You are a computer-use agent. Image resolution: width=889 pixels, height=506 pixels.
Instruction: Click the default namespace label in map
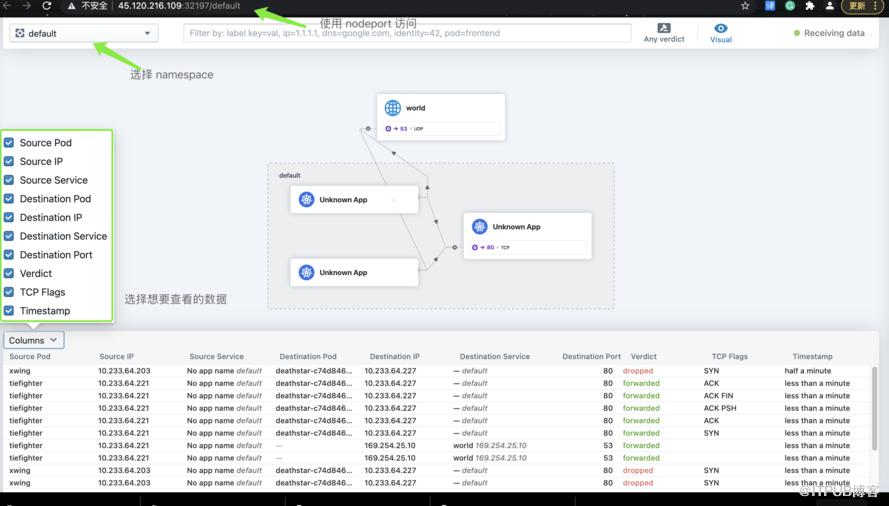pos(289,175)
